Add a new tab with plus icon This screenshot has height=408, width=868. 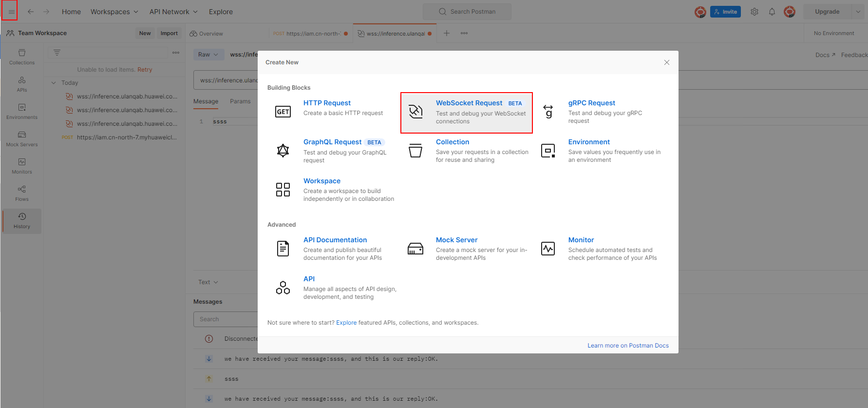[447, 33]
